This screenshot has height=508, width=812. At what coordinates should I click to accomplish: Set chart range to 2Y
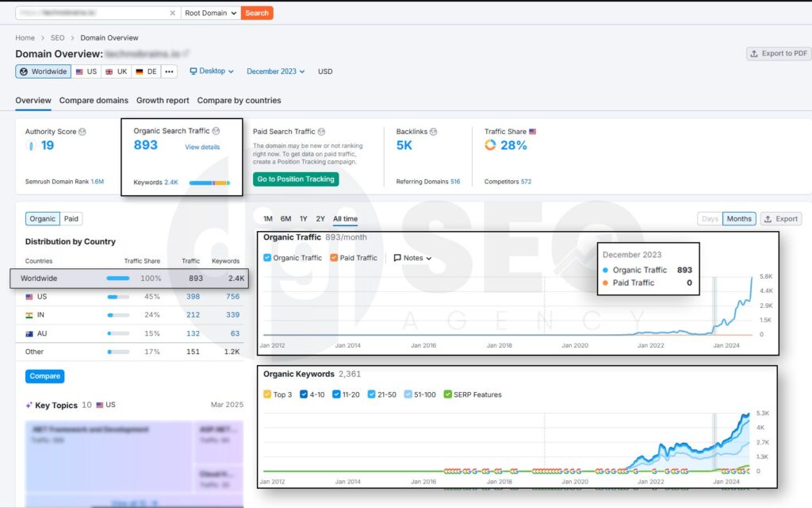(x=320, y=219)
